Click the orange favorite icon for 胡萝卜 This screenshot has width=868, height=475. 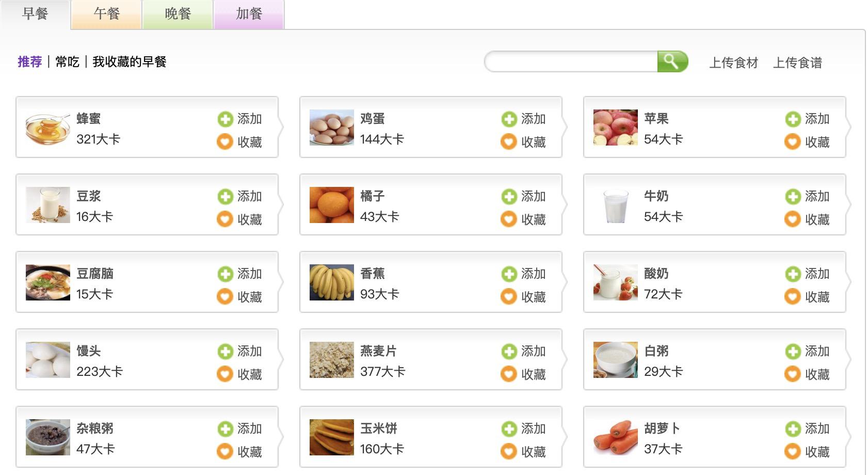[793, 451]
